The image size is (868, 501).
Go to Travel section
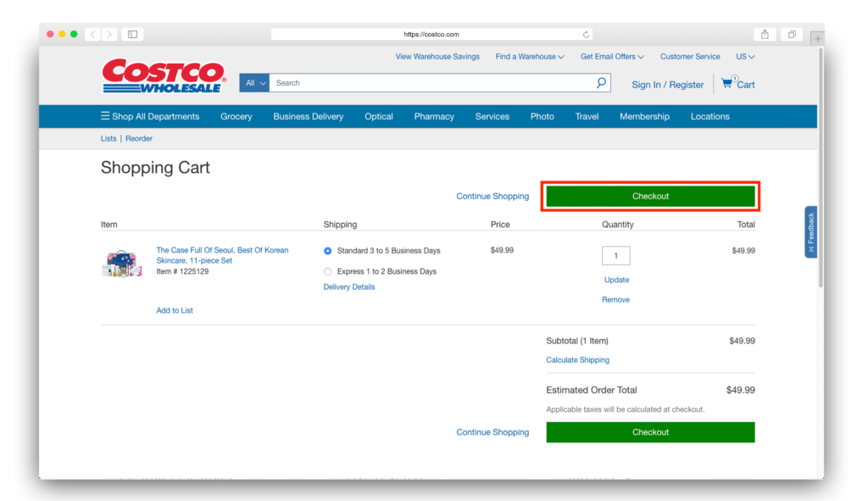click(587, 116)
